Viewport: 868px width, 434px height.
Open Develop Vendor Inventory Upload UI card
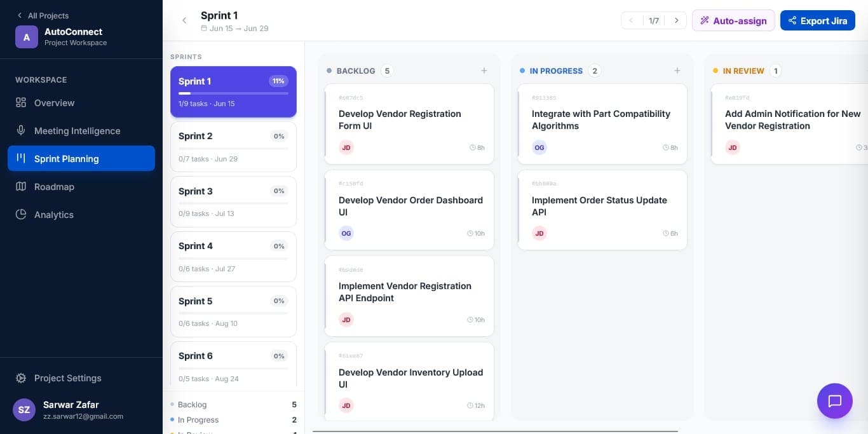pyautogui.click(x=409, y=381)
